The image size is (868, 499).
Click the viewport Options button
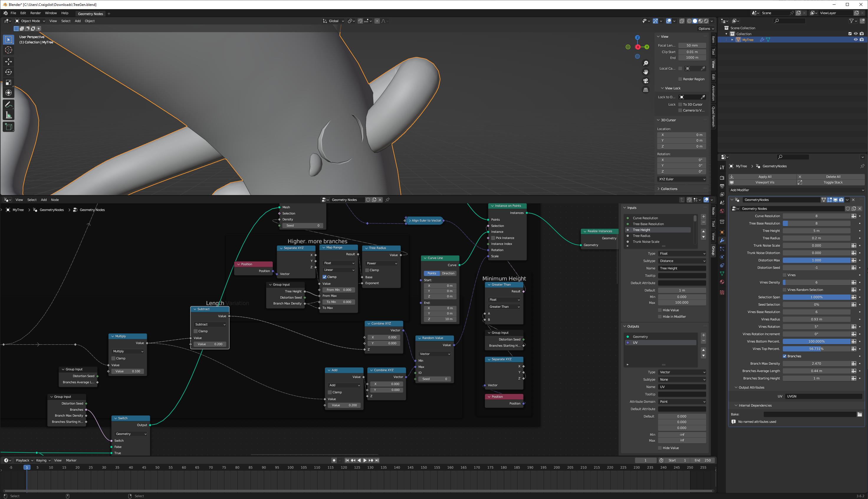click(706, 29)
